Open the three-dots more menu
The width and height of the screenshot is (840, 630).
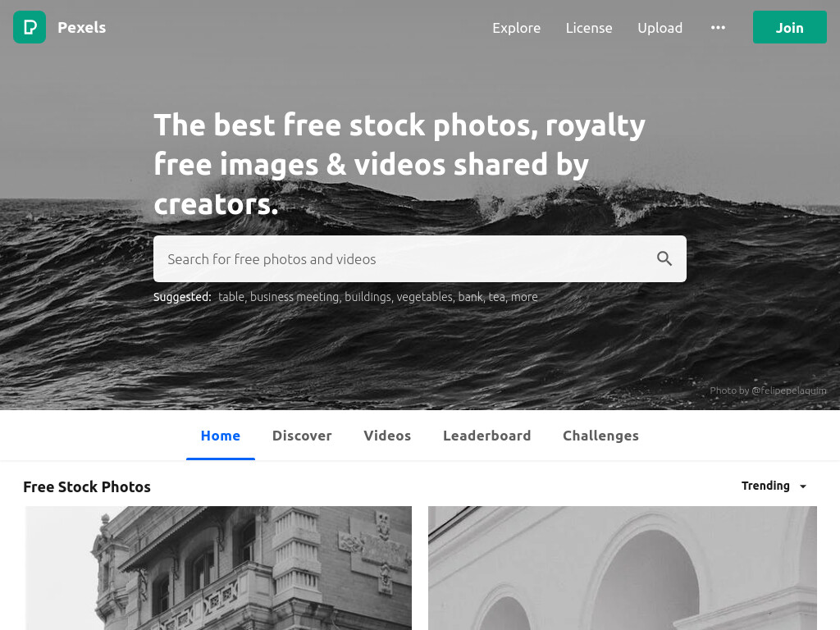point(718,27)
